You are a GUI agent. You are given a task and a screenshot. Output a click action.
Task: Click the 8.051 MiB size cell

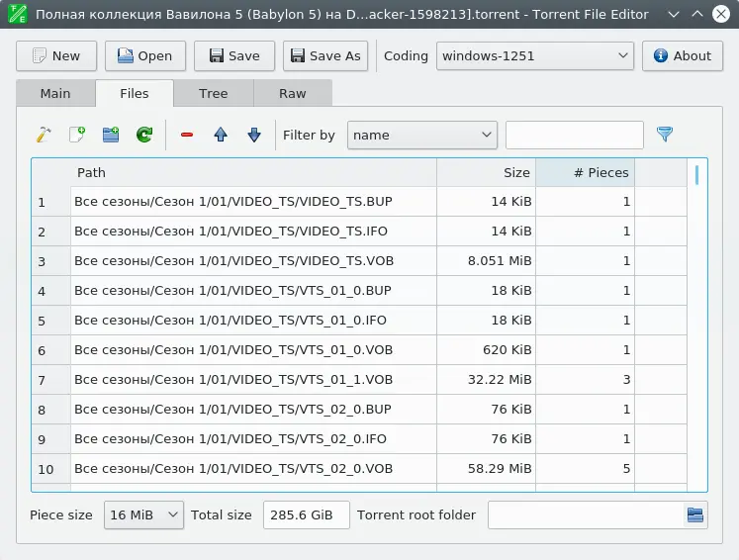(x=487, y=261)
